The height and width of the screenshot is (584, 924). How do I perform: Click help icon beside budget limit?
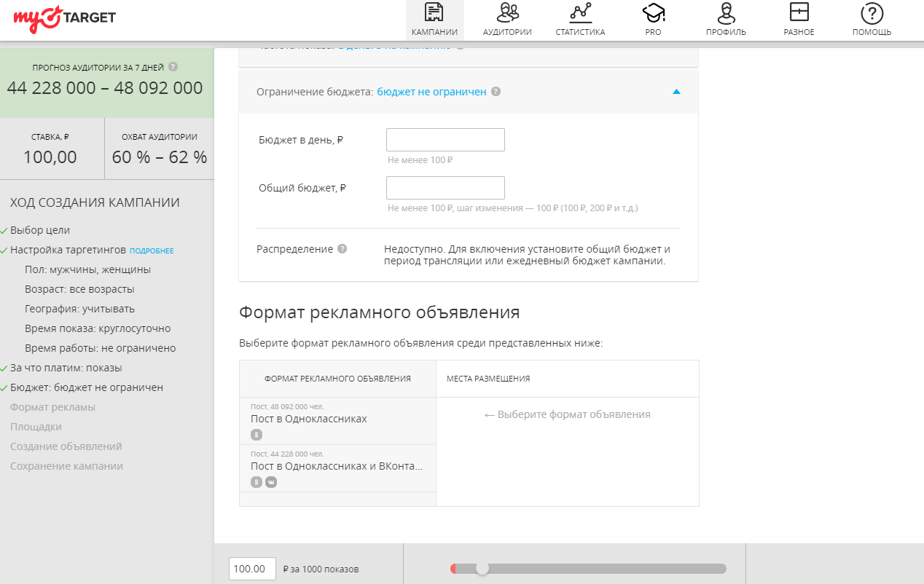click(x=496, y=92)
